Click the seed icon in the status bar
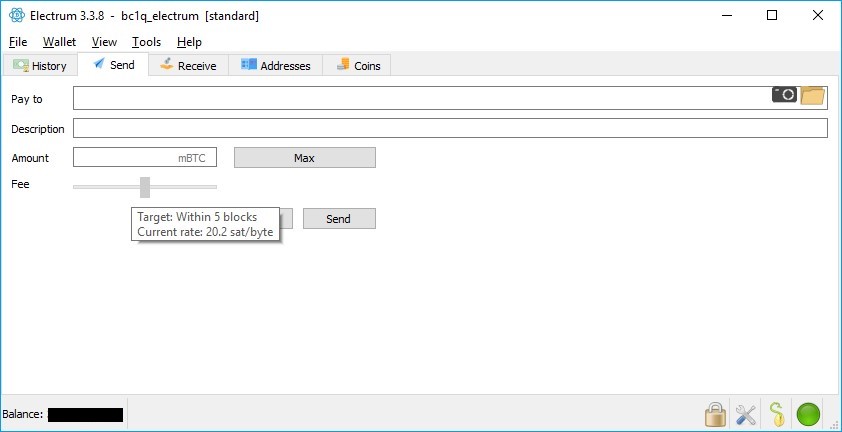 coord(776,414)
